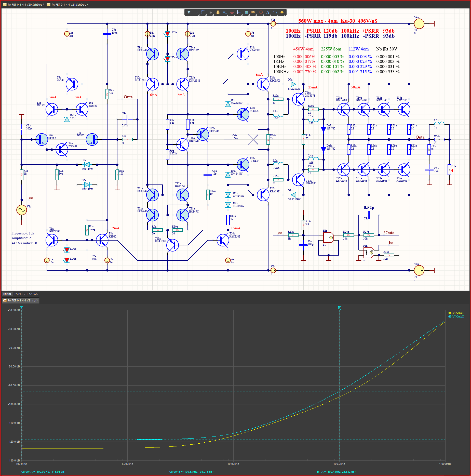This screenshot has width=471, height=476.
Task: Click the Cursor A readout text
Action: 43,472
